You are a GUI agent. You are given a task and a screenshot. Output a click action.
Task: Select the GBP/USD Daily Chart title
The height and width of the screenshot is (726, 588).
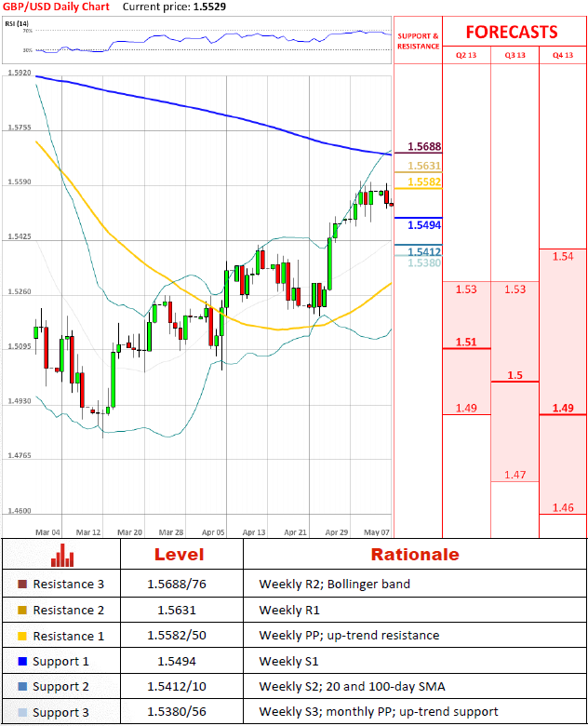[56, 7]
